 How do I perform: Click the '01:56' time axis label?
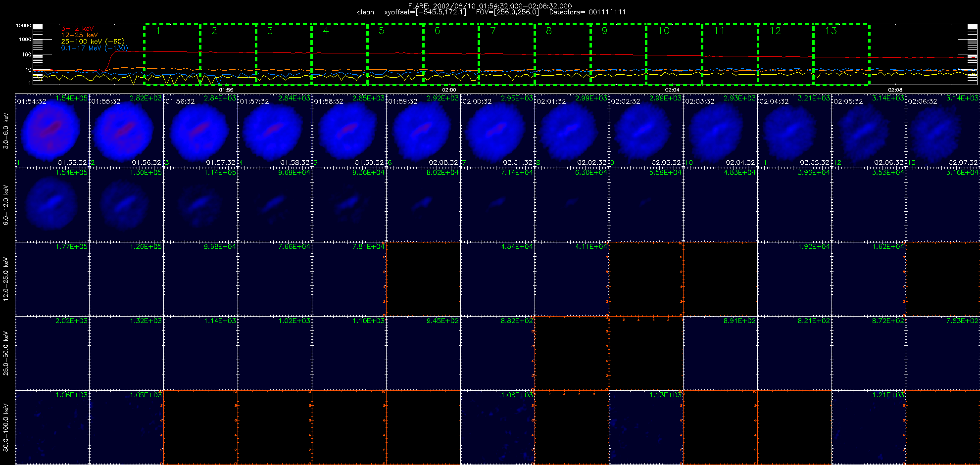pos(226,90)
